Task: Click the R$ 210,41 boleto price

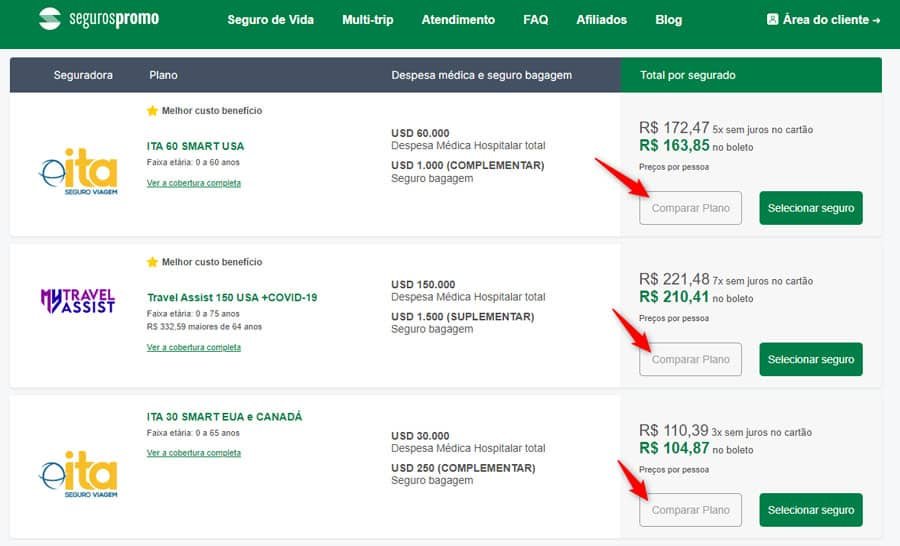Action: tap(674, 297)
